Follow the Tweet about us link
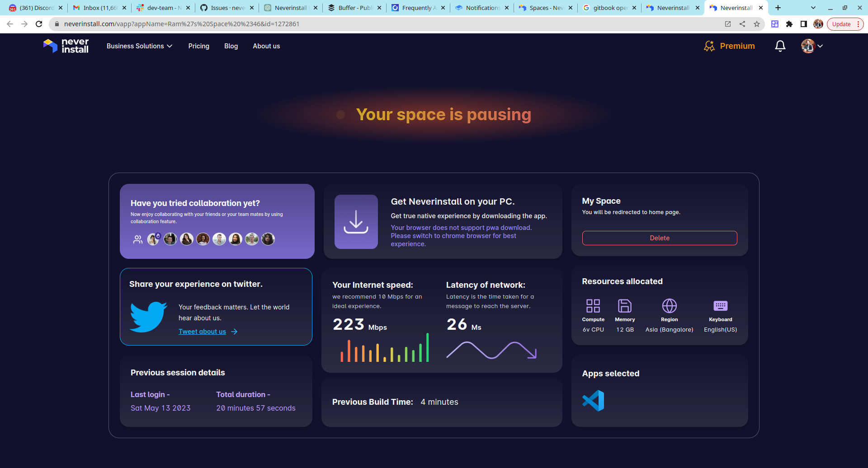 (202, 332)
